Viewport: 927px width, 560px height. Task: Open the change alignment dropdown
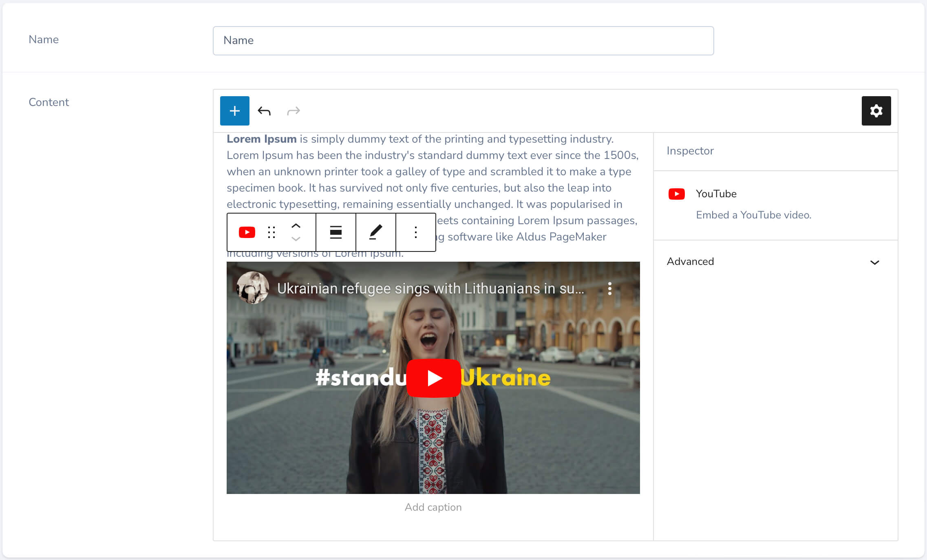335,232
